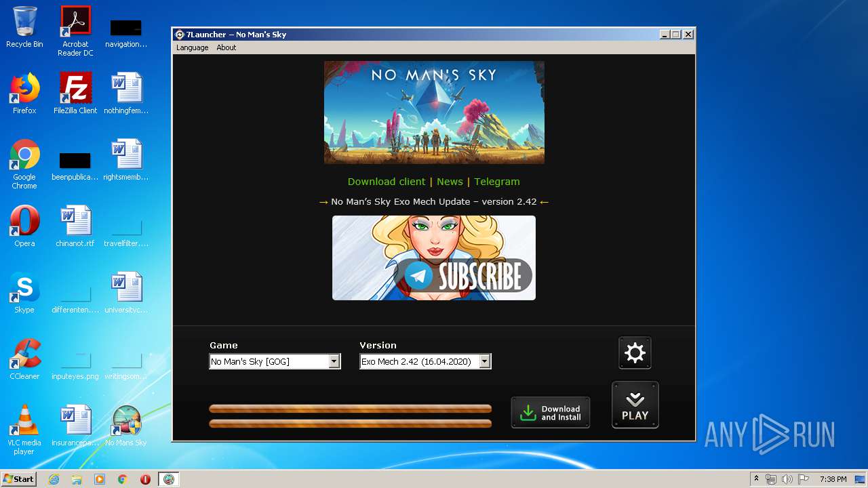Select the insurancepa document icon
This screenshot has height=488, width=868.
point(75,426)
